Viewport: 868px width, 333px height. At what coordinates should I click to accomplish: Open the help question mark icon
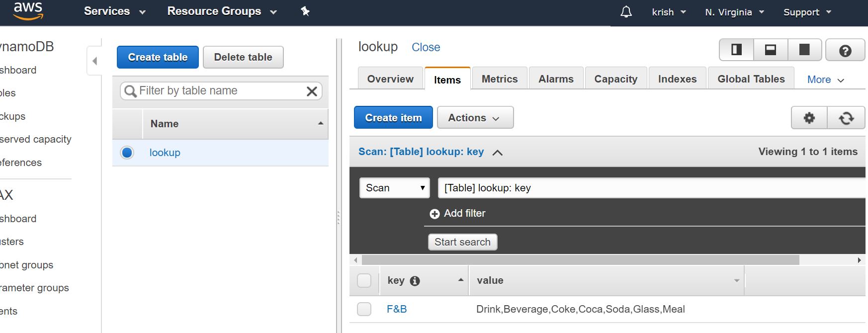(x=845, y=50)
